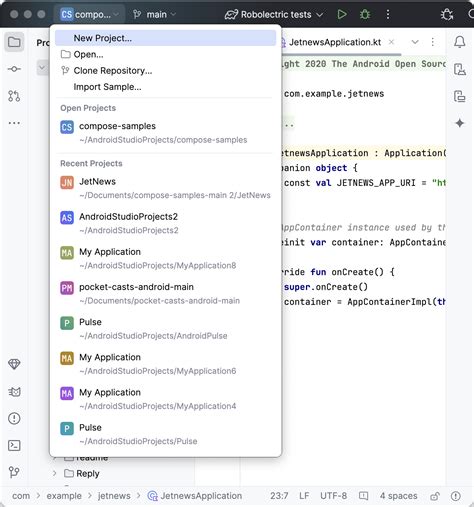Open Notifications bell icon

click(460, 42)
